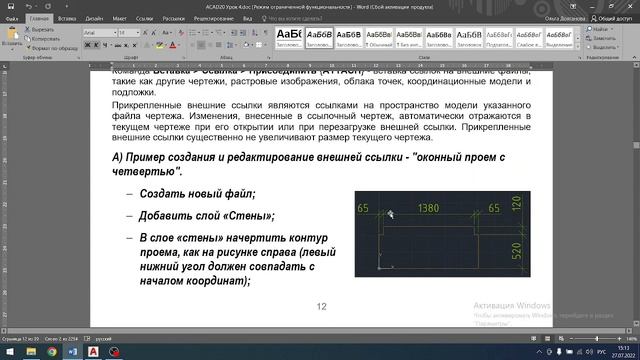
Task: Click the decrease indent icon
Action: pyautogui.click(x=234, y=33)
